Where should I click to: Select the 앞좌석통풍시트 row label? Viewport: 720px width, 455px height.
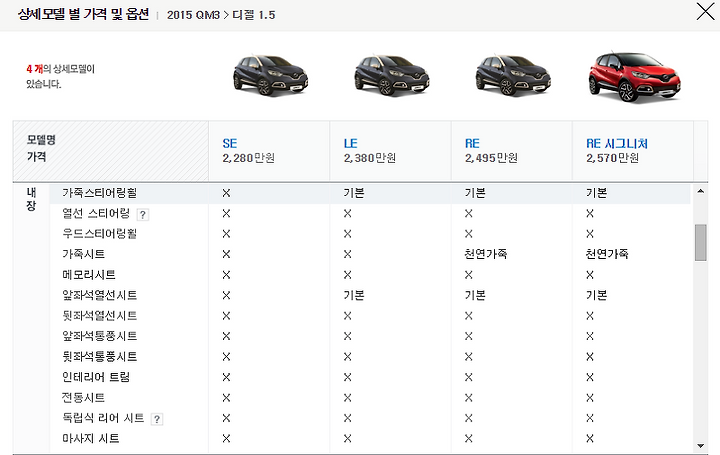(x=100, y=336)
